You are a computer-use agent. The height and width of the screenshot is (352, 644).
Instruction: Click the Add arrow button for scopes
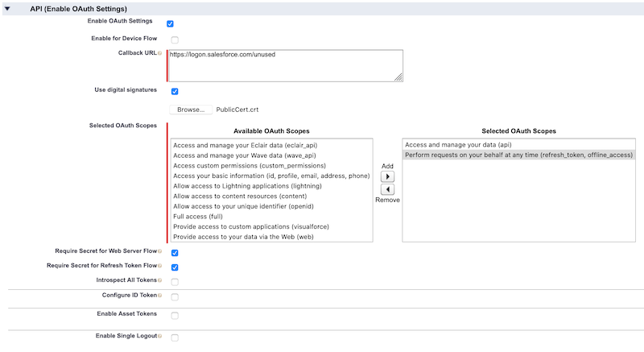387,176
